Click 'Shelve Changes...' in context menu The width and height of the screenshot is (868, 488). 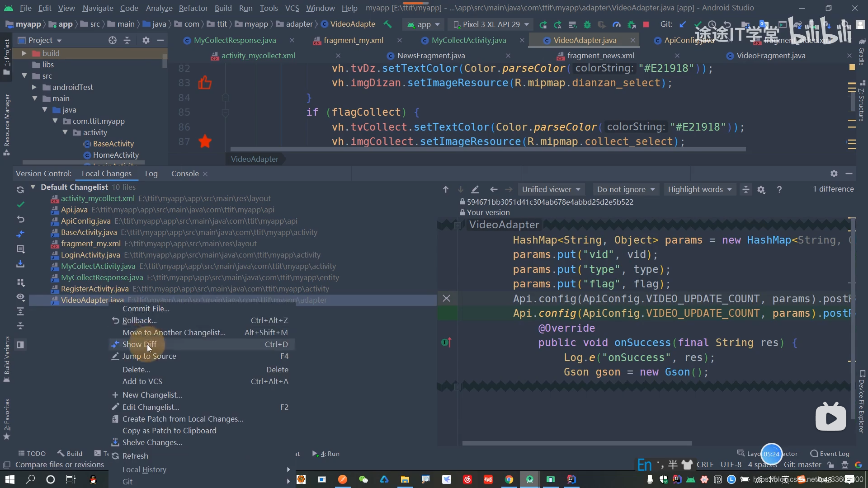point(151,442)
